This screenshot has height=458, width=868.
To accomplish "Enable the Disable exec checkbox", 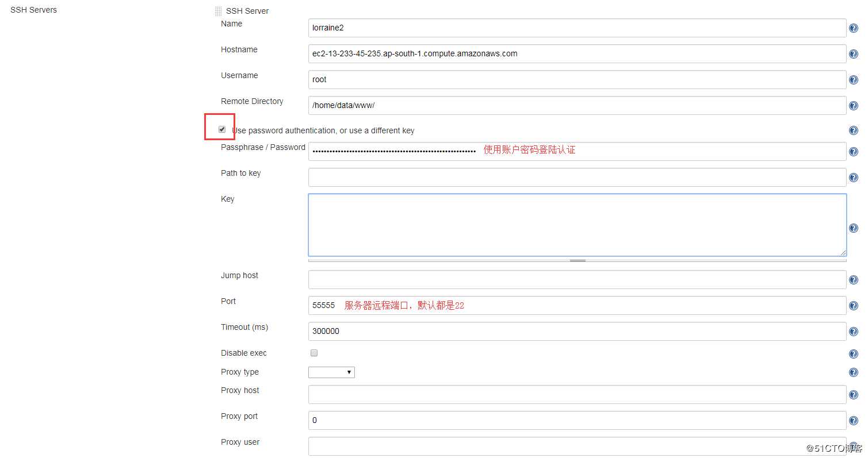I will pos(314,353).
